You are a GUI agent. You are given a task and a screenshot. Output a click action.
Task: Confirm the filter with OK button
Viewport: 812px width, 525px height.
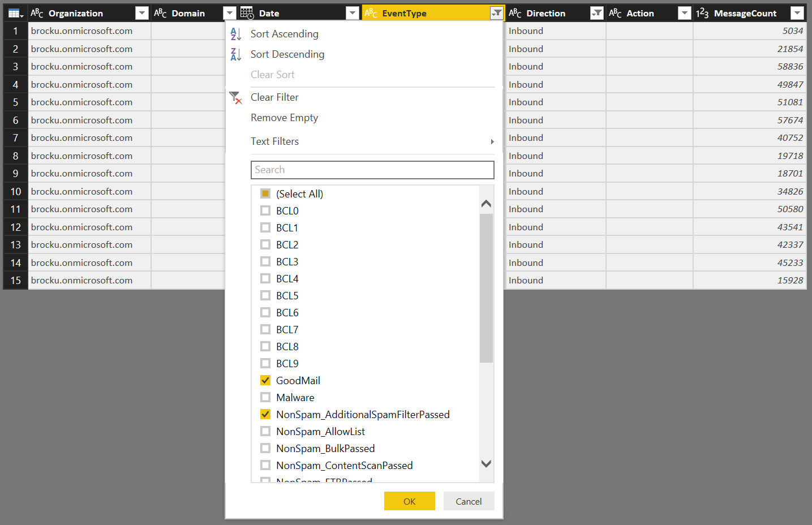tap(410, 501)
